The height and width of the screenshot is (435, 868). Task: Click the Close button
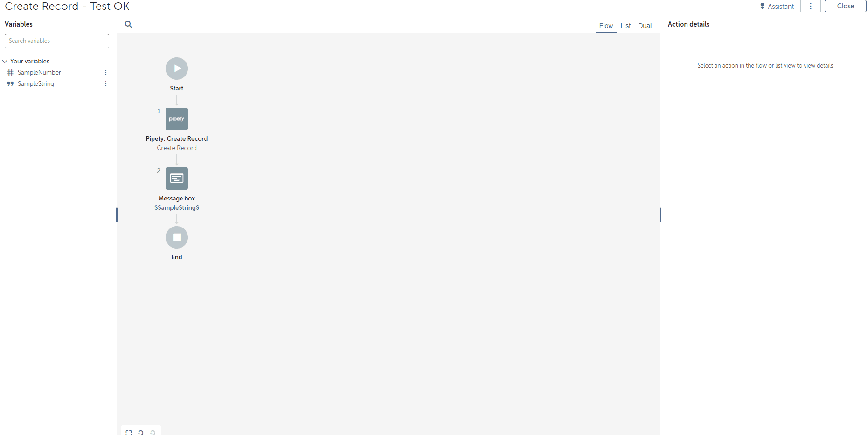[845, 6]
